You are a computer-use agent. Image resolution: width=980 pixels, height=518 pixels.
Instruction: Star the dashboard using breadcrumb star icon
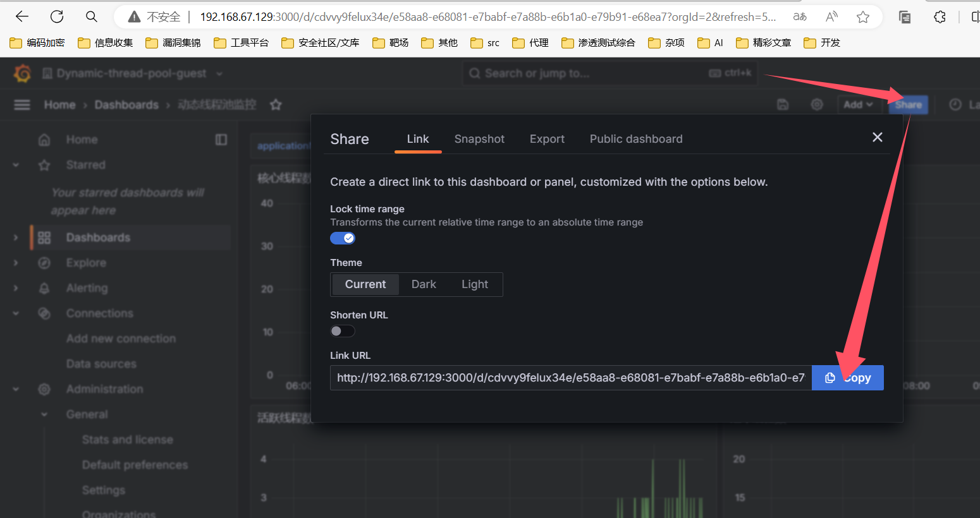(276, 105)
